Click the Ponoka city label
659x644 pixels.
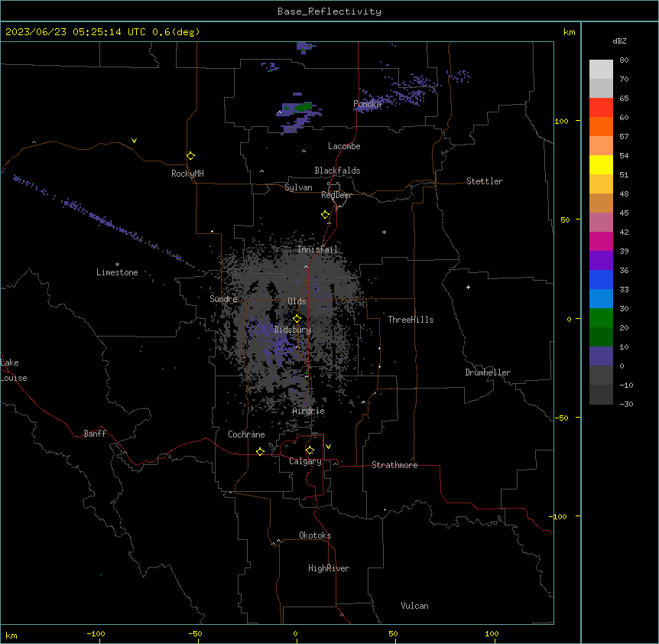point(367,104)
